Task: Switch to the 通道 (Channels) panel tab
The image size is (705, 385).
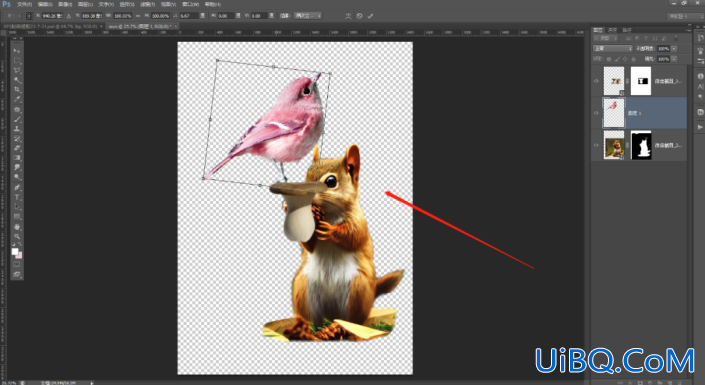Action: click(612, 30)
